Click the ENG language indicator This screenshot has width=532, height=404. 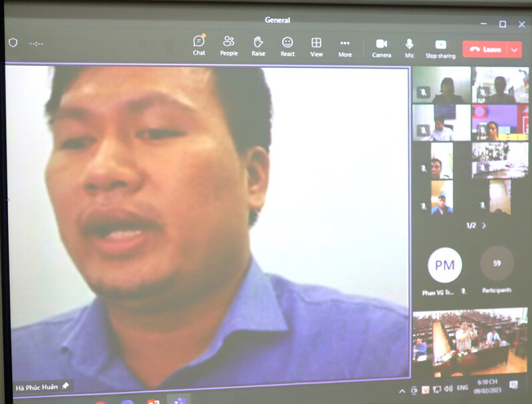(464, 389)
